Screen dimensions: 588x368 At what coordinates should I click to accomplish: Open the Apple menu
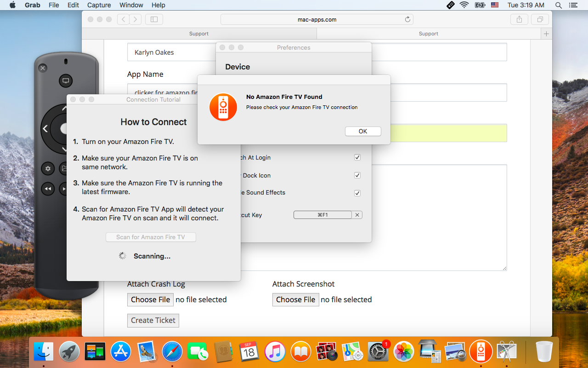12,5
